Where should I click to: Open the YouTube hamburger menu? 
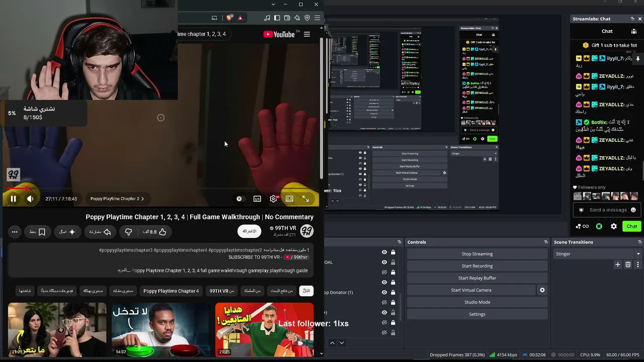(307, 34)
